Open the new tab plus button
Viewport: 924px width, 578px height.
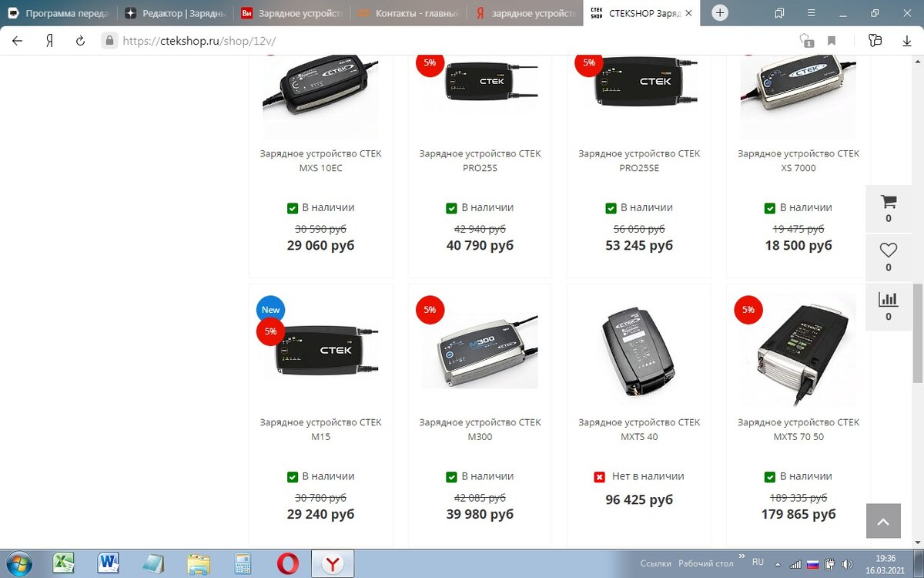pos(720,13)
